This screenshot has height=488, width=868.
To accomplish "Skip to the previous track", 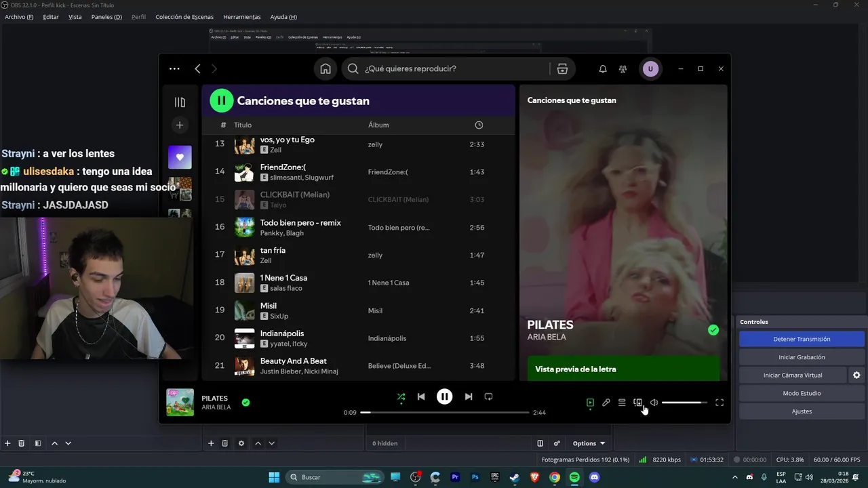I will click(x=421, y=396).
